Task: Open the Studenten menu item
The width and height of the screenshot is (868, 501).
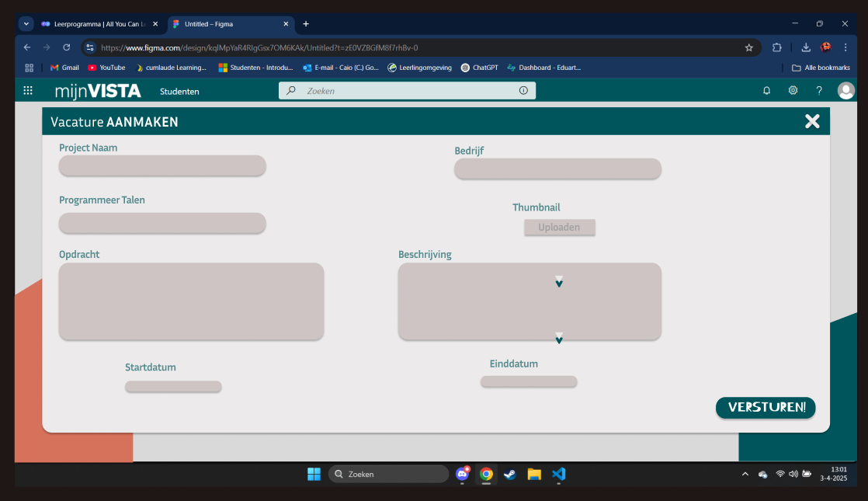Action: point(179,92)
